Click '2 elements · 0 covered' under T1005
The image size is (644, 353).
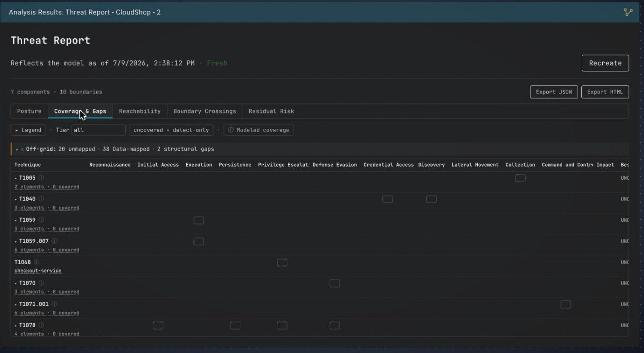(47, 187)
